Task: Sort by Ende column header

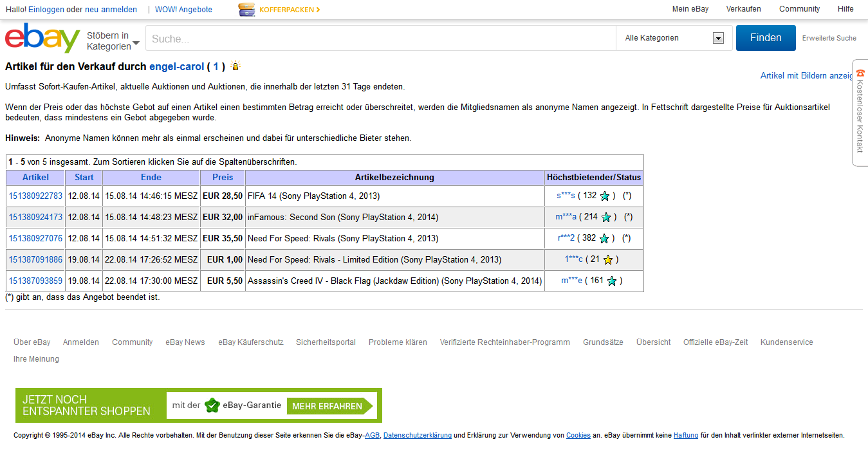Action: tap(151, 177)
